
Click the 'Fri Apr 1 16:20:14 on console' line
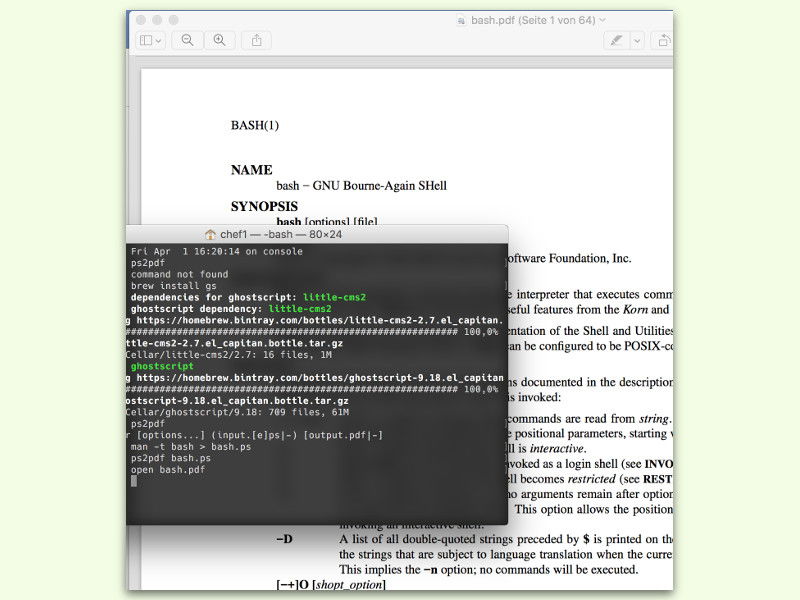217,251
